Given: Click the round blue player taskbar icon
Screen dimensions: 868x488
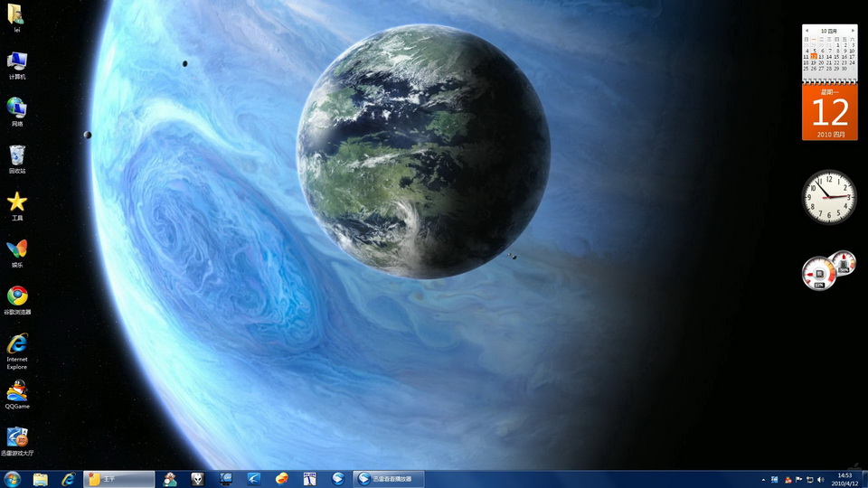Looking at the screenshot, I should 337,479.
